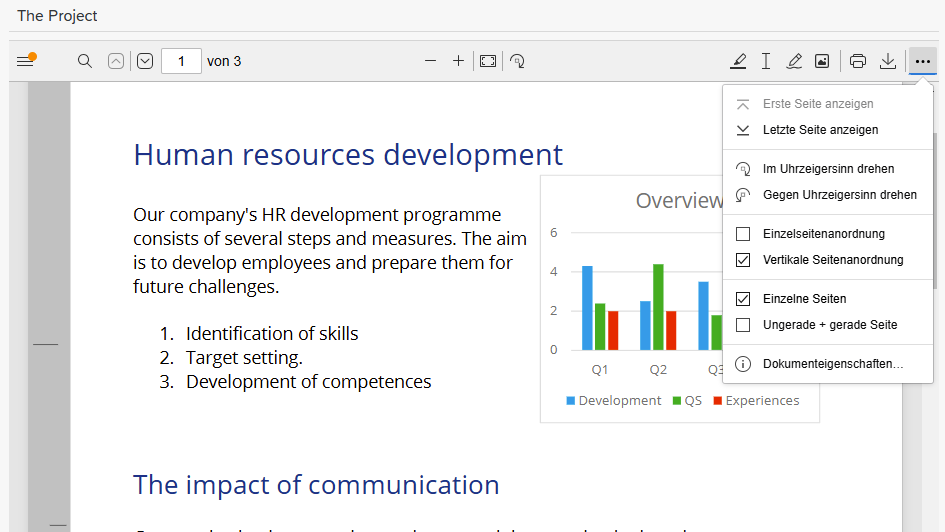Screen dimensions: 945x532
Task: Click list item Identification of skills
Action: point(272,333)
